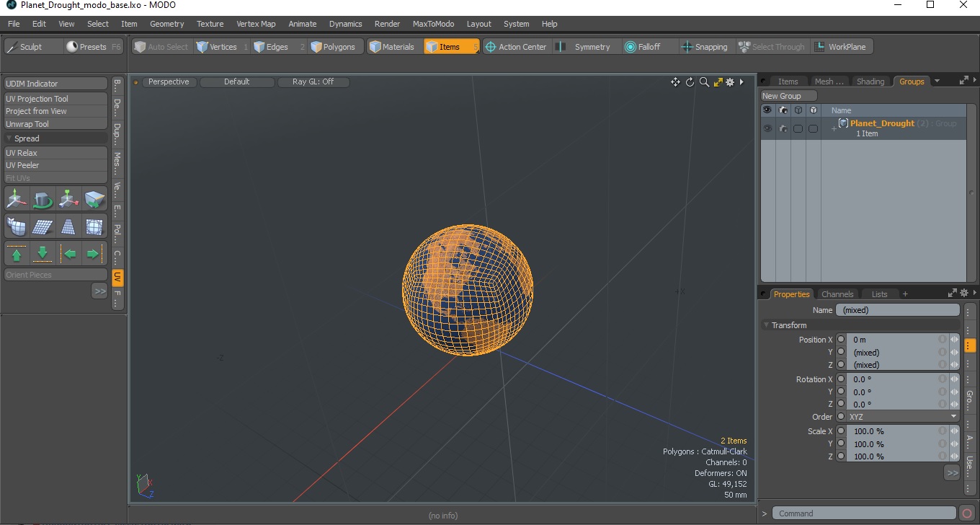
Task: Click the viewport zoom magnifier icon
Action: [704, 82]
